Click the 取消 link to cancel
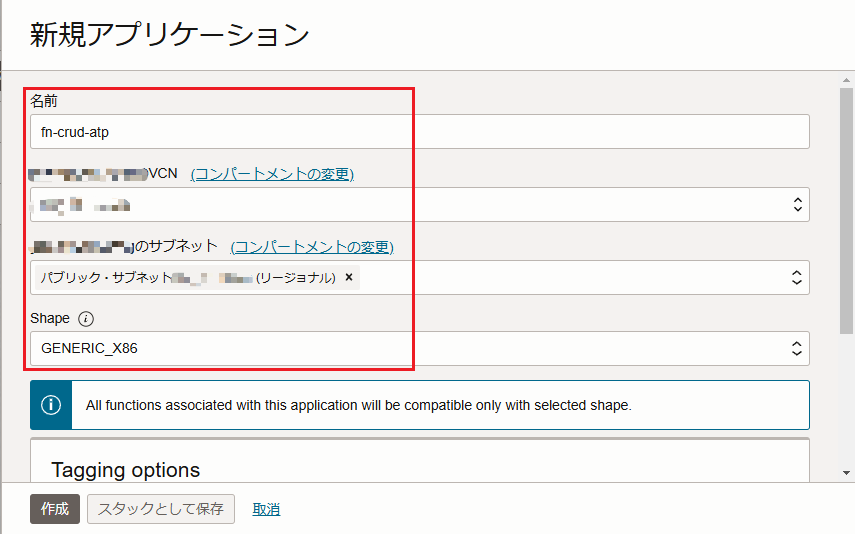The height and width of the screenshot is (534, 855). pos(266,509)
